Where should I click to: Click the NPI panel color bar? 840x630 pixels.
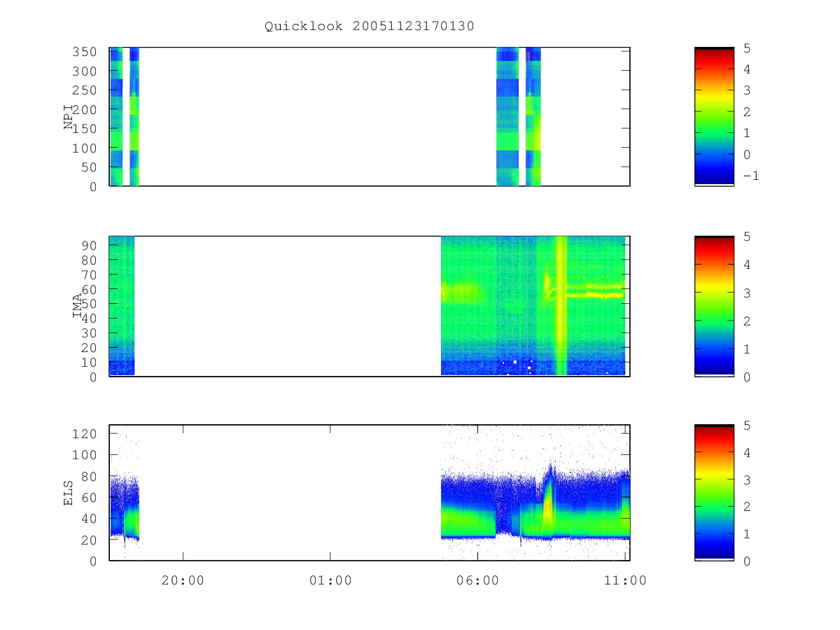pyautogui.click(x=714, y=117)
